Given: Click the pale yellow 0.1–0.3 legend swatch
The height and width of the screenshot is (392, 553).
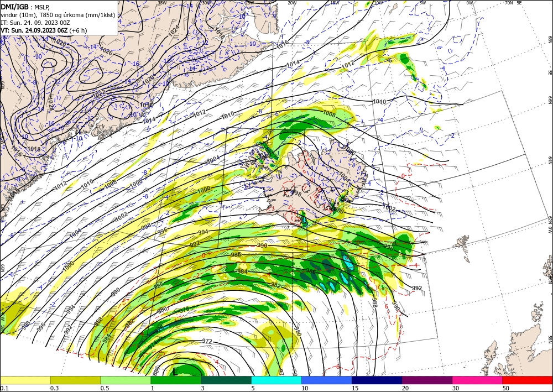Looking at the screenshot, I should click(x=25, y=380).
